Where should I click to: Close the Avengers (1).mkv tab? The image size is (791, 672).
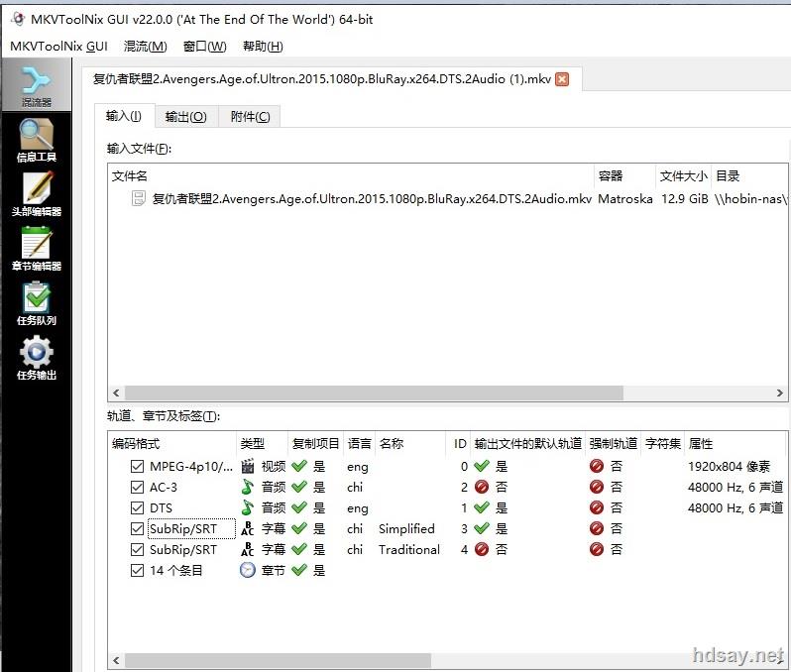[x=562, y=79]
